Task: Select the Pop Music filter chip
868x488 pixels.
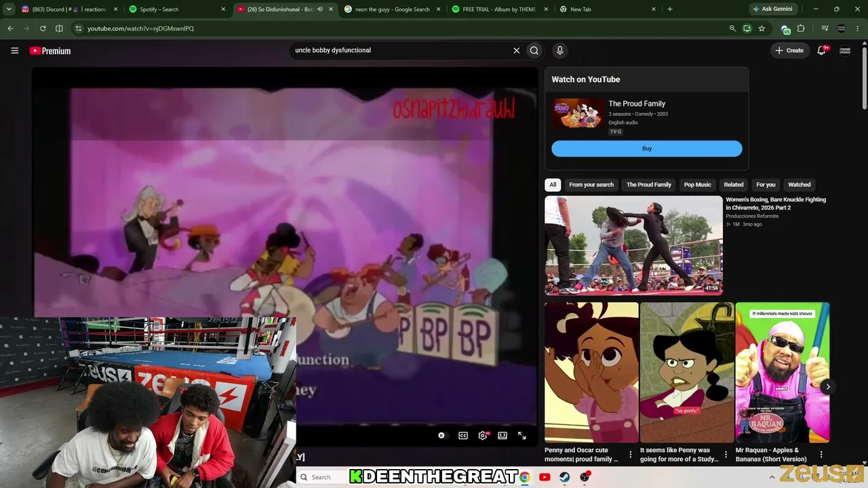Action: [698, 184]
